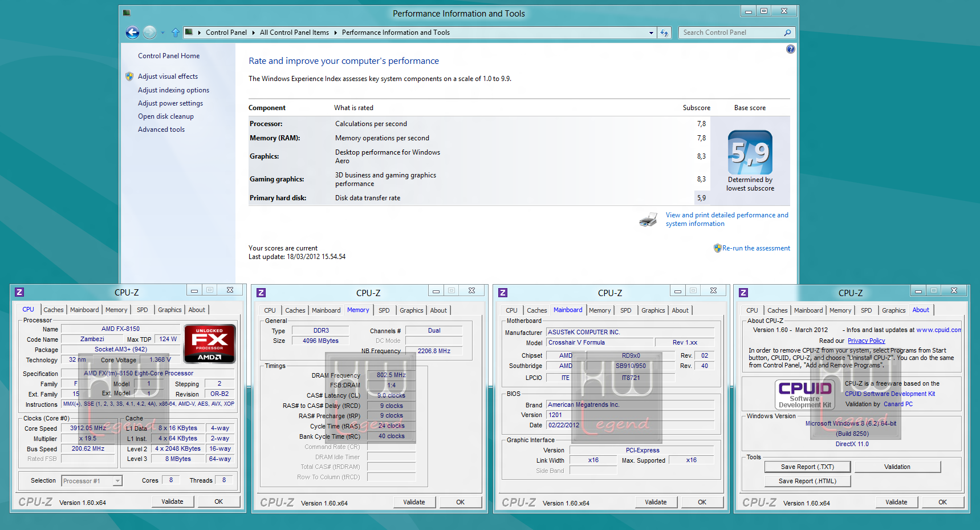This screenshot has width=980, height=530.
Task: Open the Canard PC link
Action: pyautogui.click(x=898, y=404)
